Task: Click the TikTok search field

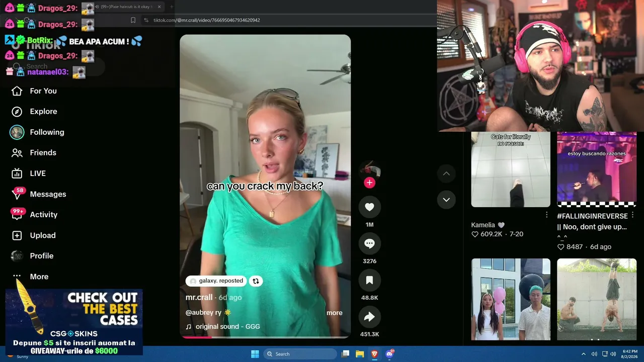Action: (58, 66)
